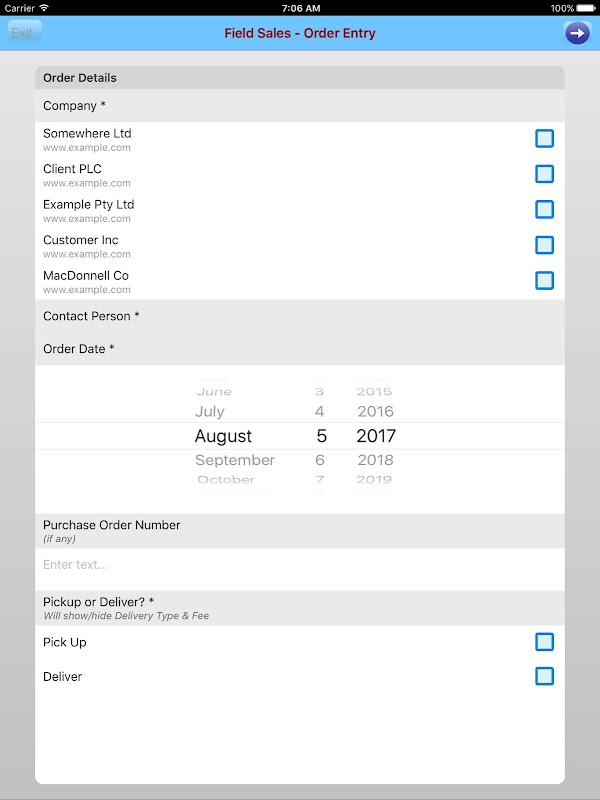The height and width of the screenshot is (800, 600).
Task: Choose year 2018 in date picker
Action: 375,461
